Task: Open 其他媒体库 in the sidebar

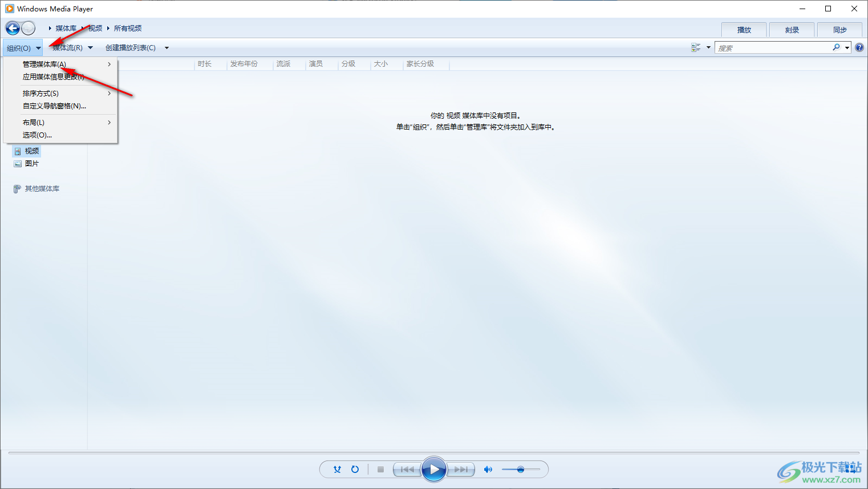Action: coord(42,189)
